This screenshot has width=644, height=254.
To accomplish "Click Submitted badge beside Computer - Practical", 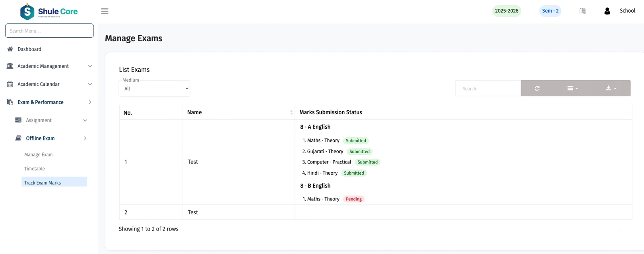I will coord(367,162).
